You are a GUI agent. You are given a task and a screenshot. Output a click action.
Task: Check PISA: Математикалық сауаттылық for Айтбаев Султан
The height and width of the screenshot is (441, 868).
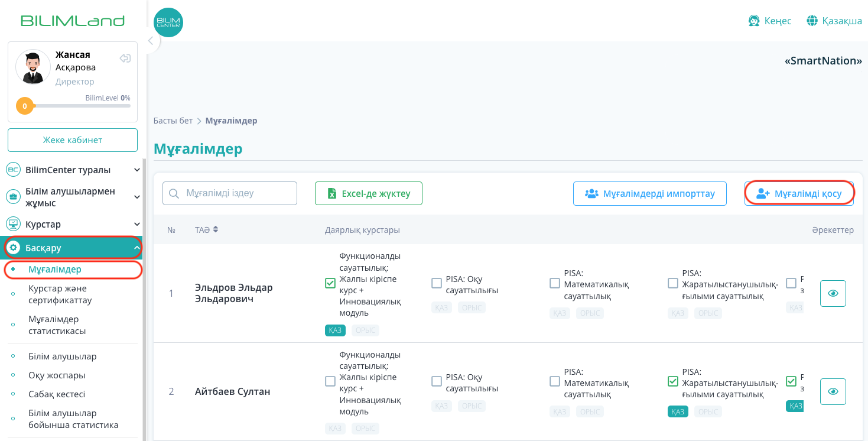(x=555, y=381)
